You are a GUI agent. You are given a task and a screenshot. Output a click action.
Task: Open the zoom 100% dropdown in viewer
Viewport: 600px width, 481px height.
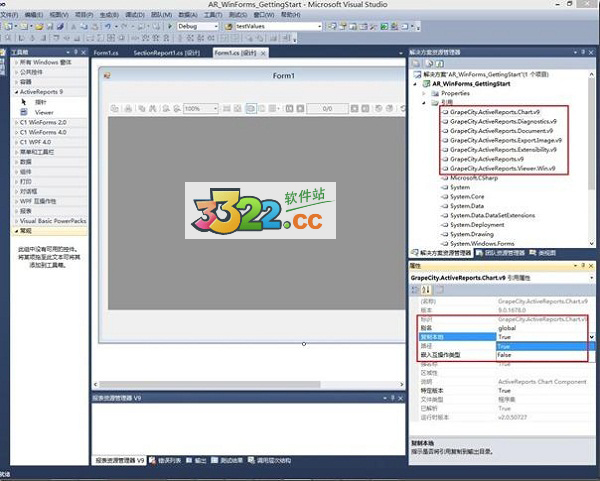(x=216, y=108)
